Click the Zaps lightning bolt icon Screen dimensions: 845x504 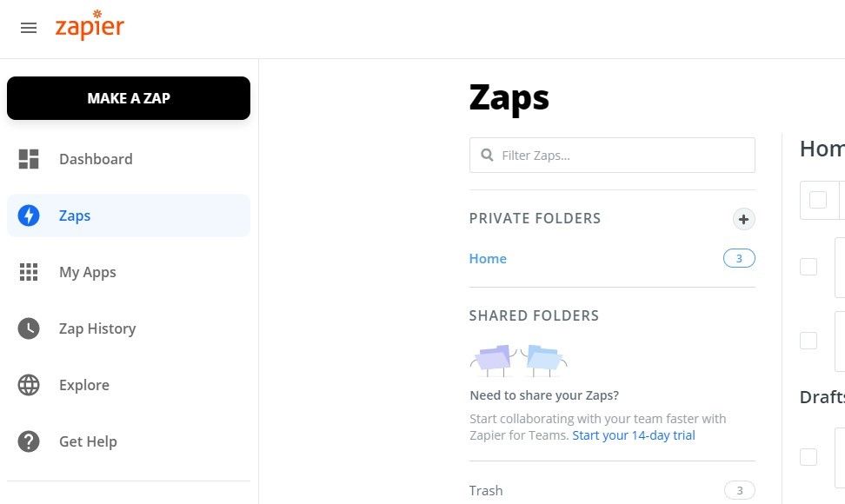pos(29,216)
